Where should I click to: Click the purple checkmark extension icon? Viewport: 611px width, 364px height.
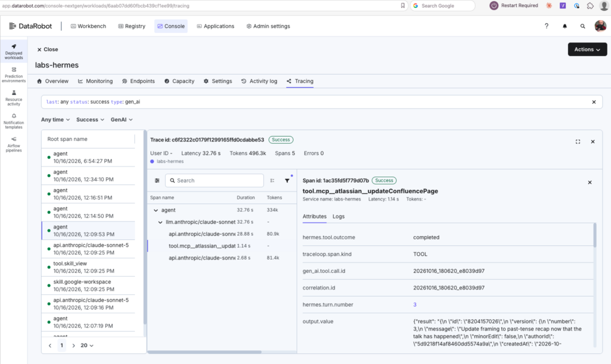click(x=563, y=5)
